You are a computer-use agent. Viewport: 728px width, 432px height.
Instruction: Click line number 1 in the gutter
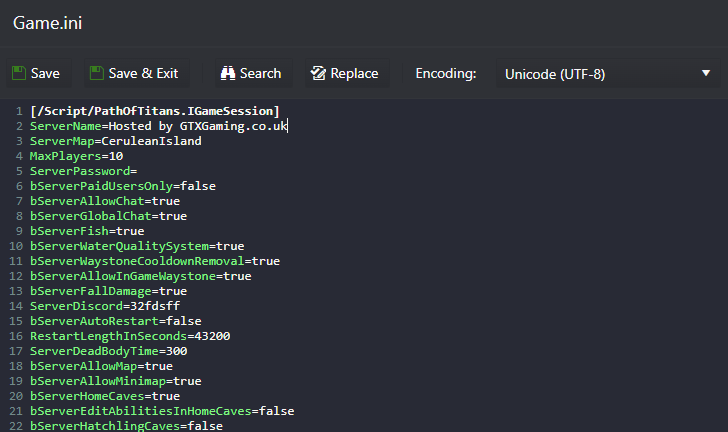pos(19,111)
